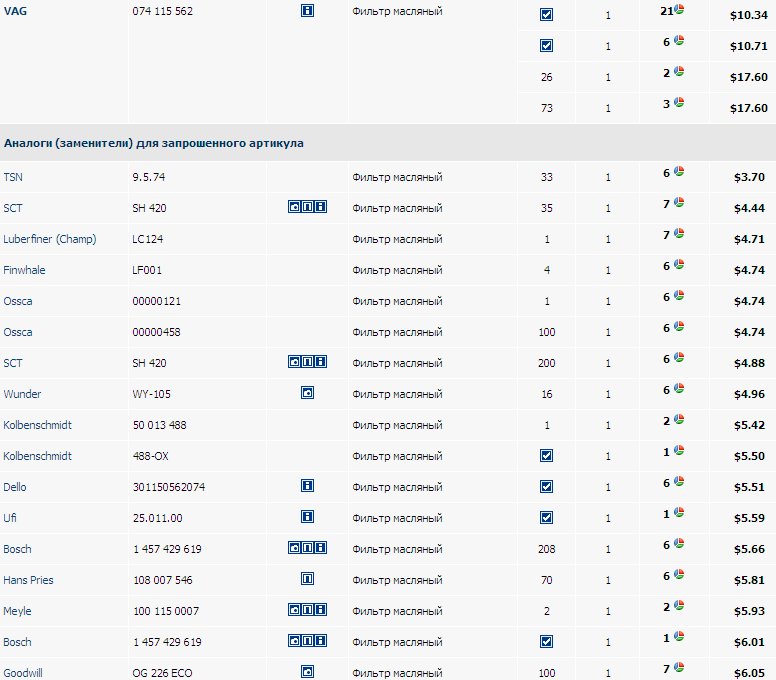Click delivery pie chart icon in TSN row
776x680 pixels.
tap(679, 171)
